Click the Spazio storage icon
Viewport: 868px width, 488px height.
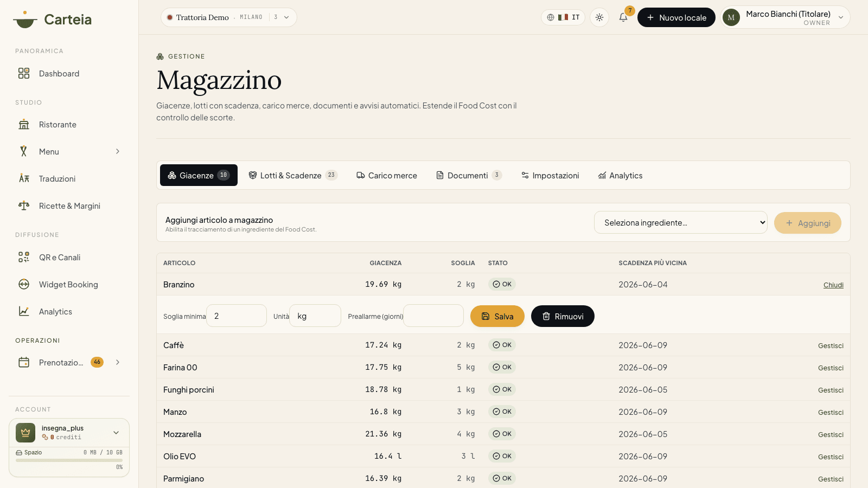pos(19,453)
